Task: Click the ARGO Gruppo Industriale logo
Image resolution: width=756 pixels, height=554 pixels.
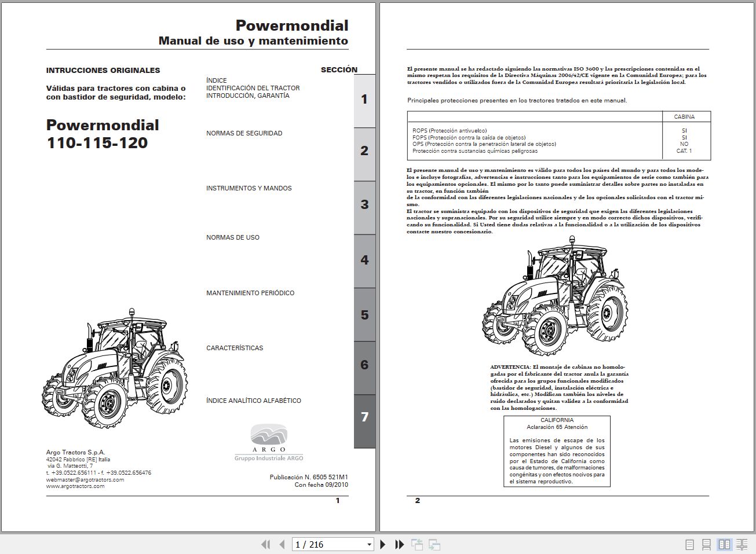Action: coord(269,442)
